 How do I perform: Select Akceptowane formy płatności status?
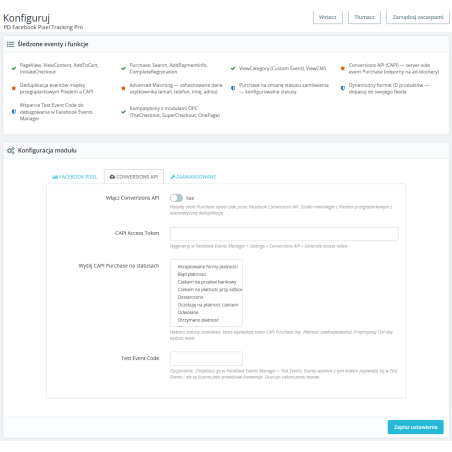pos(207,267)
